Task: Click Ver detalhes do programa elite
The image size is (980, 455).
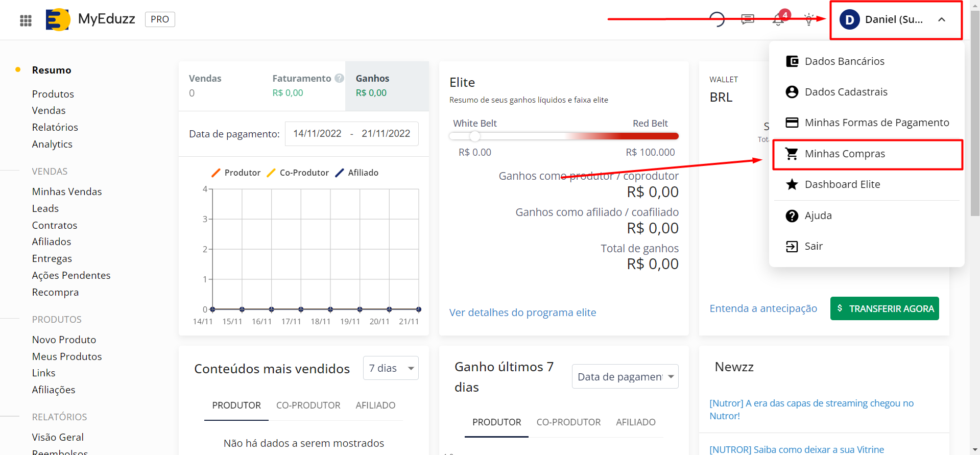Action: (x=522, y=313)
